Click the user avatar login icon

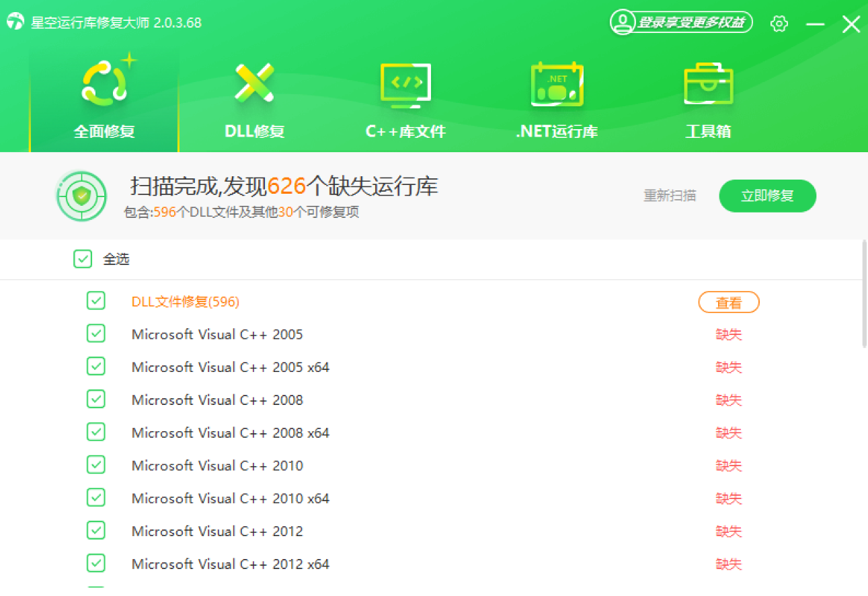(623, 22)
